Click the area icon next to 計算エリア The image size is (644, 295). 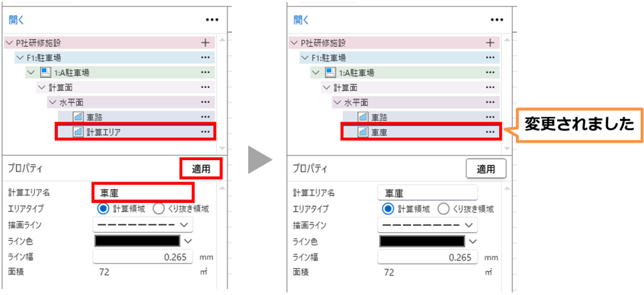(x=78, y=131)
